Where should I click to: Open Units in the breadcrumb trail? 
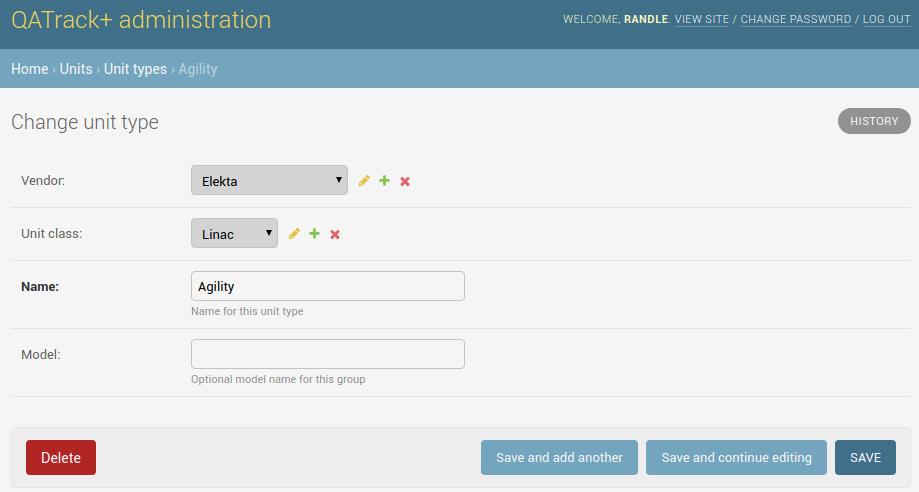pyautogui.click(x=76, y=69)
